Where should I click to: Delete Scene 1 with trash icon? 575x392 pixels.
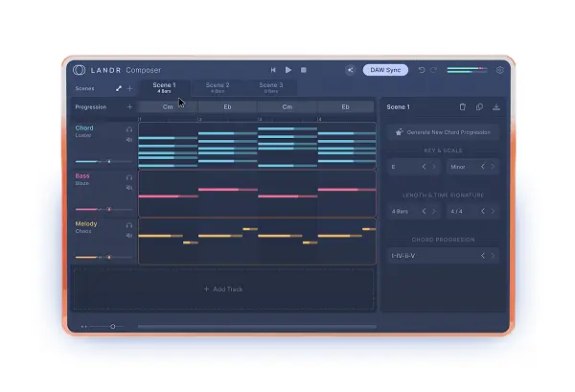[463, 107]
